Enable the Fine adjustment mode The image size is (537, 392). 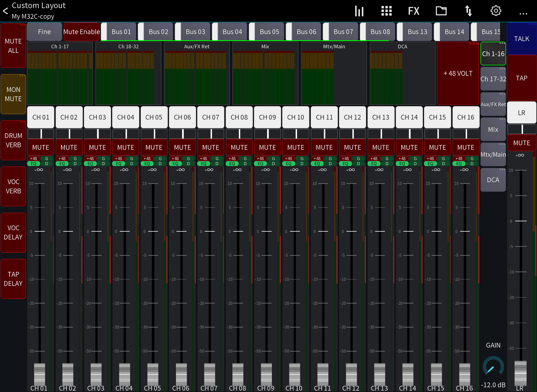click(x=44, y=32)
